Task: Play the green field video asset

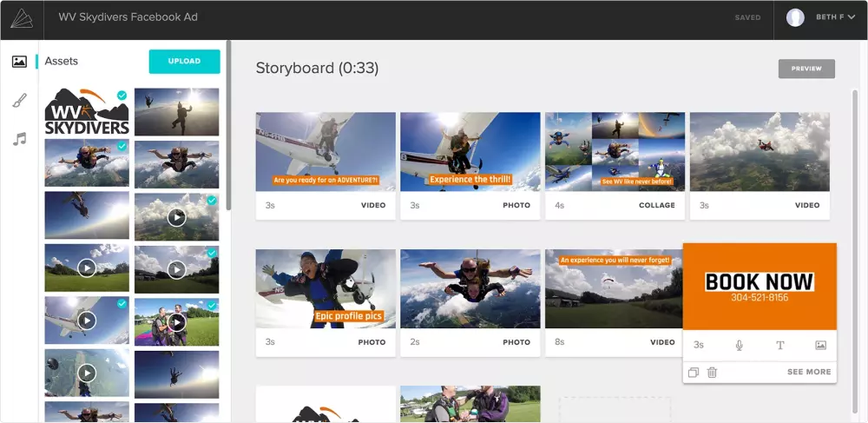Action: coord(87,268)
